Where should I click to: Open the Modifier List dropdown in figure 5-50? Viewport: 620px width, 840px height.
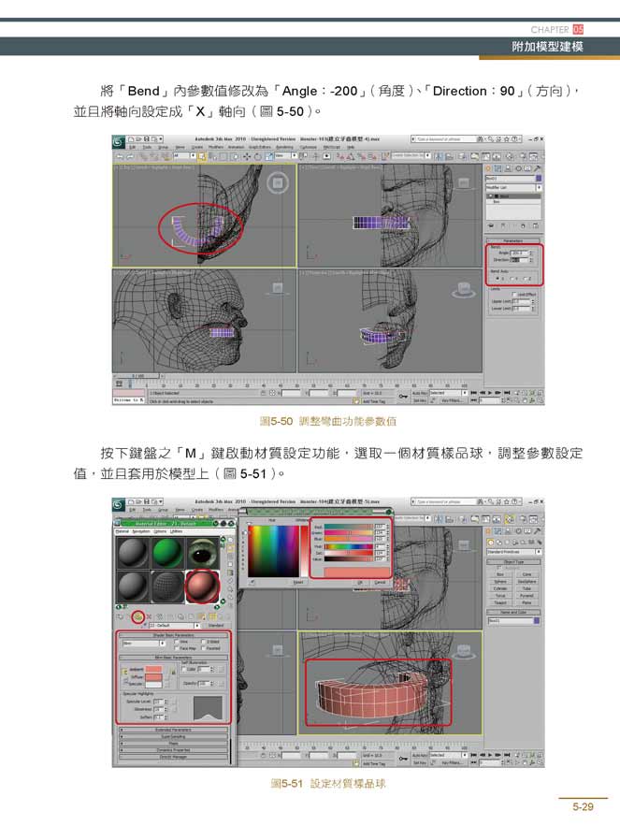[513, 187]
